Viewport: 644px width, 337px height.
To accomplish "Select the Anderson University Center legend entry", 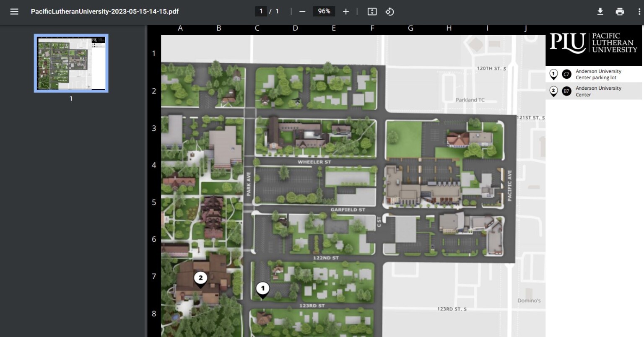I will point(598,91).
